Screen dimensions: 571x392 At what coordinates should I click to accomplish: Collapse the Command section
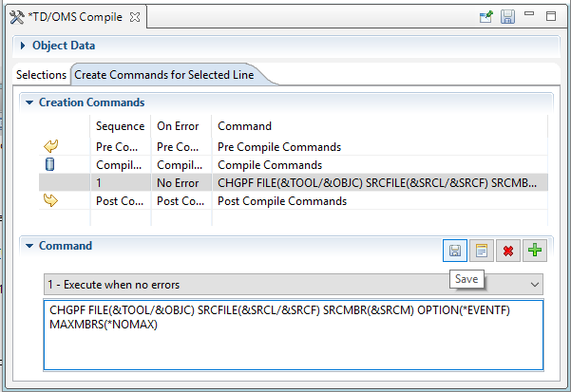click(29, 246)
